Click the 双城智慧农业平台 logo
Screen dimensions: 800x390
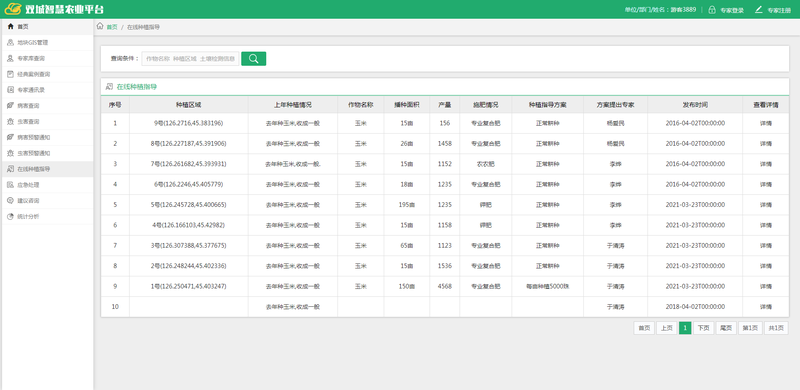[54, 9]
